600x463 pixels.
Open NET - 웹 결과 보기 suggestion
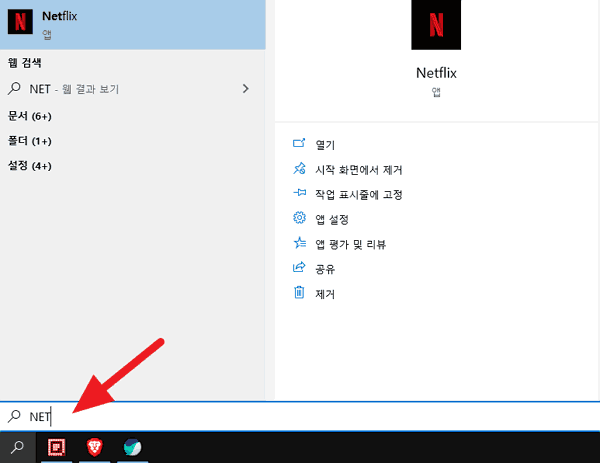pos(133,89)
